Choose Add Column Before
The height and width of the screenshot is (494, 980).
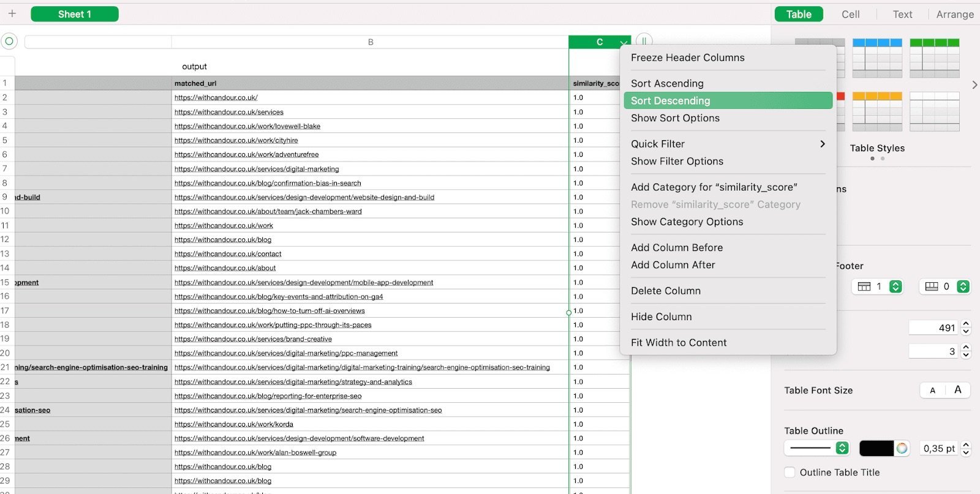point(728,247)
